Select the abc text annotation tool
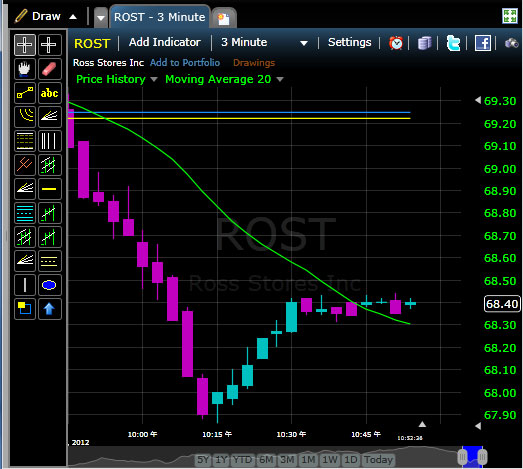The height and width of the screenshot is (469, 523). (x=50, y=93)
